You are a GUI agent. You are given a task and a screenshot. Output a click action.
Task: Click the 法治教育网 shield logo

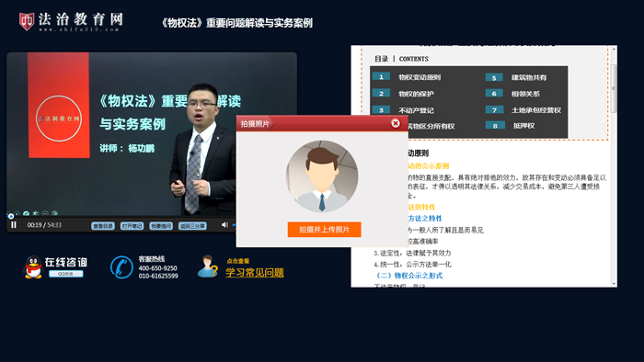click(x=27, y=21)
